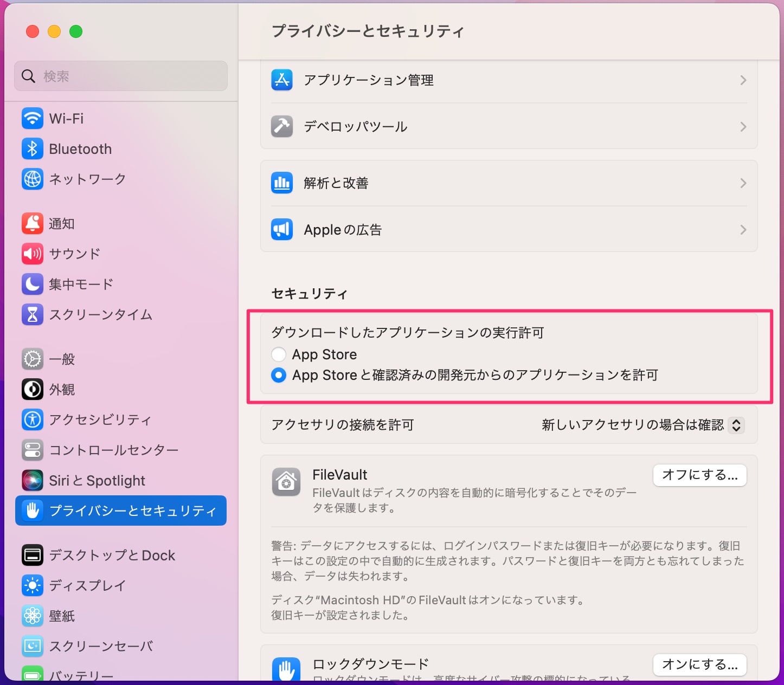Switch to 一般 in sidebar
Screen dimensions: 784x685
coord(121,359)
